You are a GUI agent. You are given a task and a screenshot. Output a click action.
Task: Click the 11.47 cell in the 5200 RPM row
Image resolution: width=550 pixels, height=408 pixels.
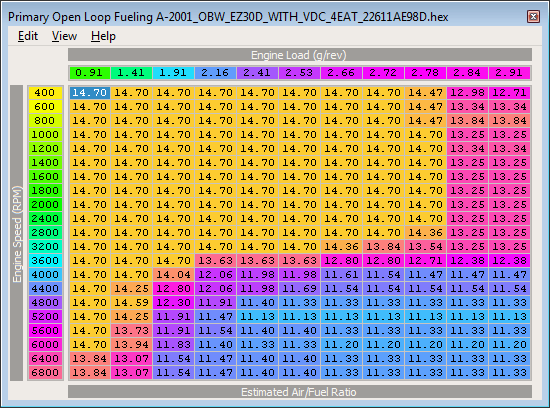(216, 316)
